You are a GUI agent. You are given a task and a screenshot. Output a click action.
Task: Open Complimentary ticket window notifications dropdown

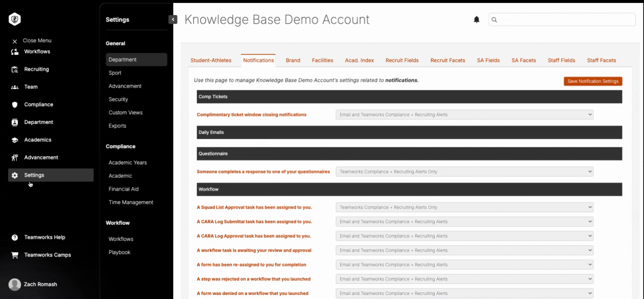coord(464,115)
